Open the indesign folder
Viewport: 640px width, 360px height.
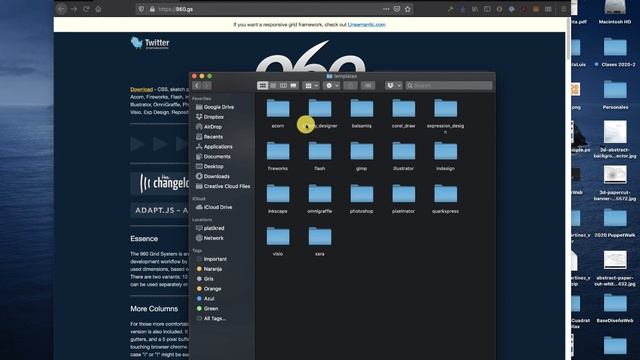445,151
